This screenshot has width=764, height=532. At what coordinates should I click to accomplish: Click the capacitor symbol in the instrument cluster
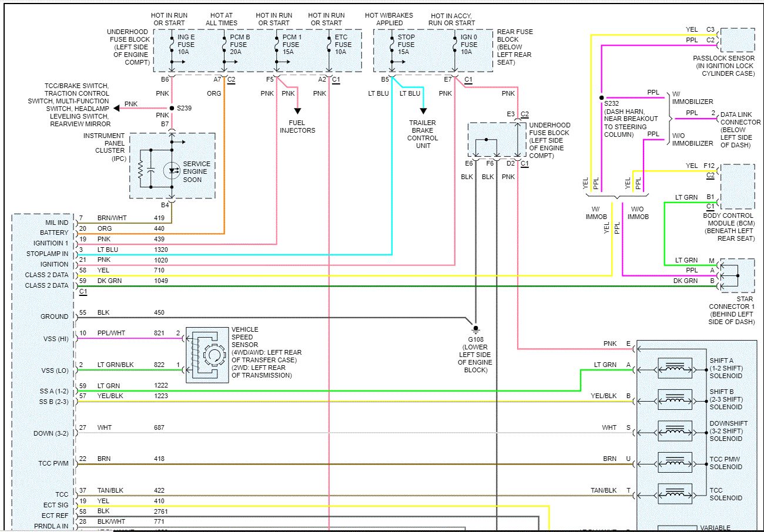pyautogui.click(x=151, y=171)
